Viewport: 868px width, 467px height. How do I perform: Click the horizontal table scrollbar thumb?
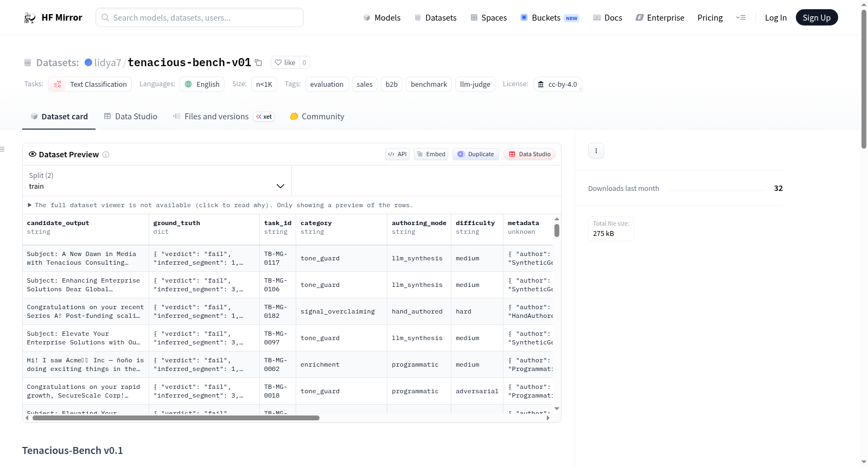coord(176,418)
